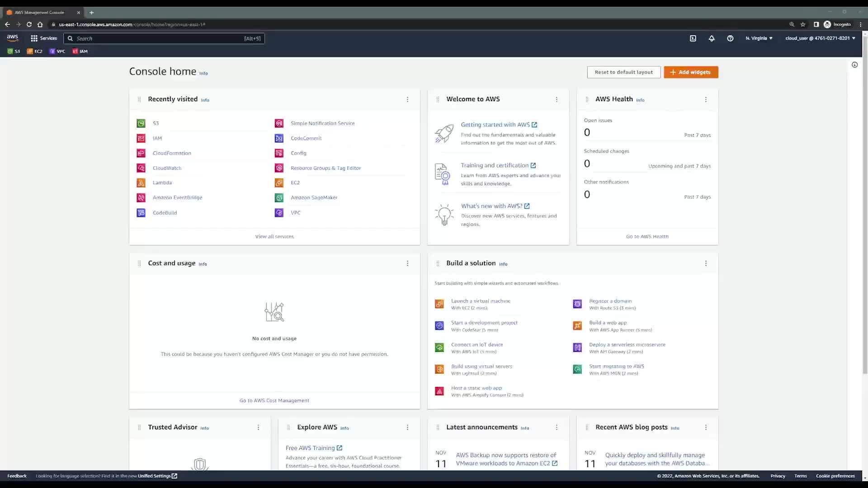This screenshot has height=488, width=868.
Task: Open Cost and usage widget options menu
Action: click(x=407, y=263)
